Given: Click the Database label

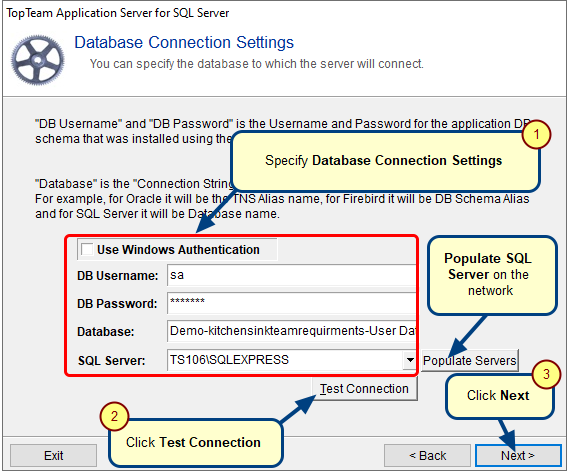Looking at the screenshot, I should click(x=105, y=332).
